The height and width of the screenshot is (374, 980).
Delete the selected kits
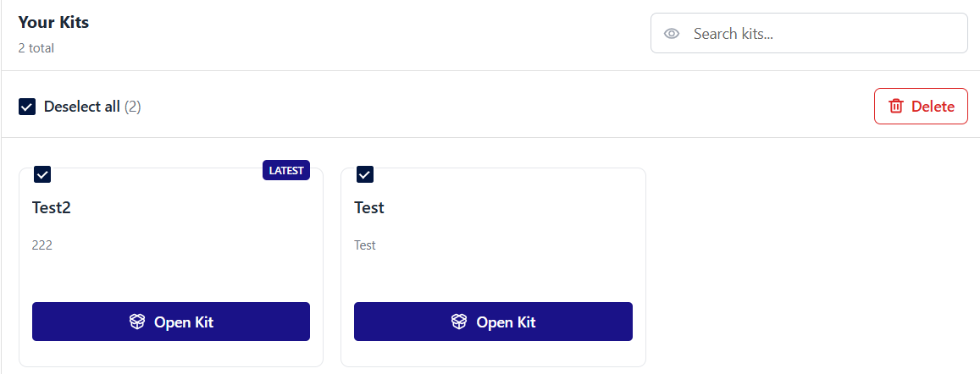921,106
